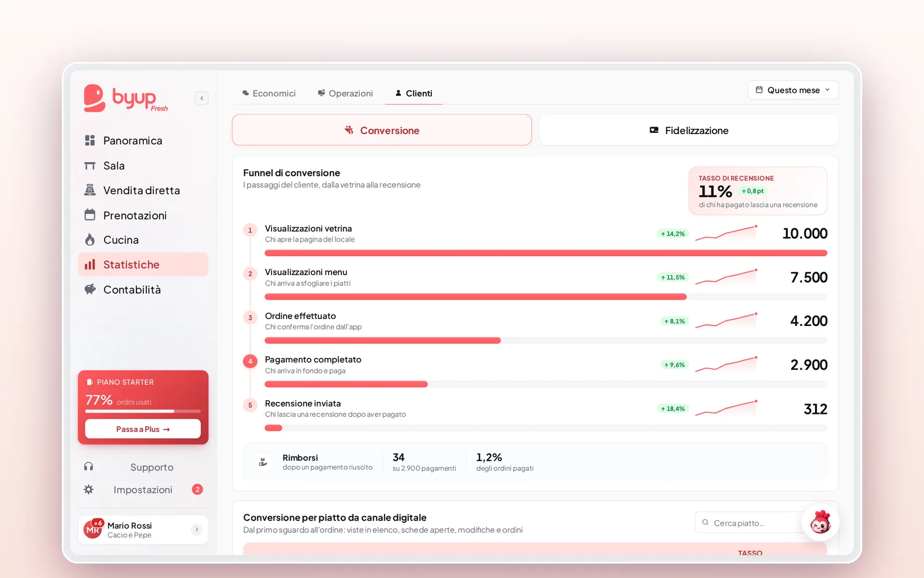This screenshot has height=578, width=924.
Task: Open Panoramica in the sidebar
Action: [x=143, y=140]
